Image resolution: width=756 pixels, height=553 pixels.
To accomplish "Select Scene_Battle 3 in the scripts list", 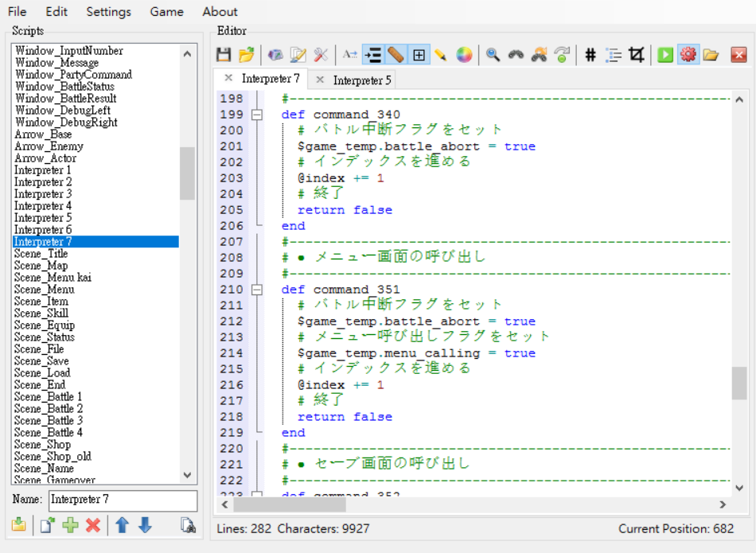I will pyautogui.click(x=95, y=420).
